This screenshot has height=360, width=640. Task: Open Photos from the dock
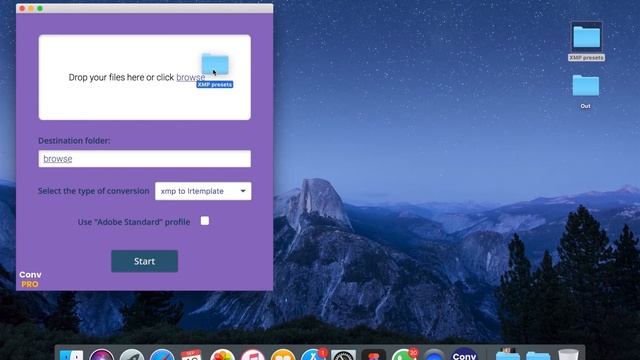222,356
